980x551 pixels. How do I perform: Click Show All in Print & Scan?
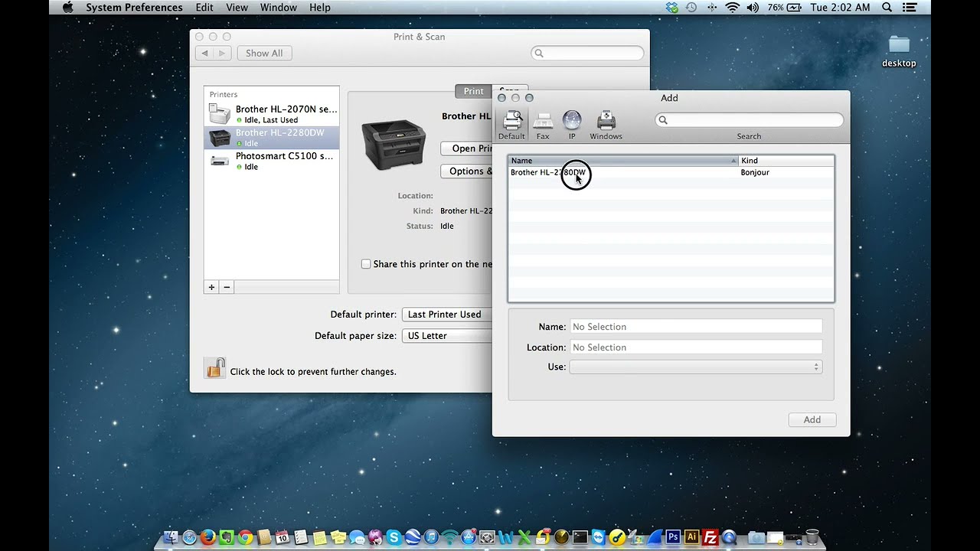pyautogui.click(x=264, y=54)
